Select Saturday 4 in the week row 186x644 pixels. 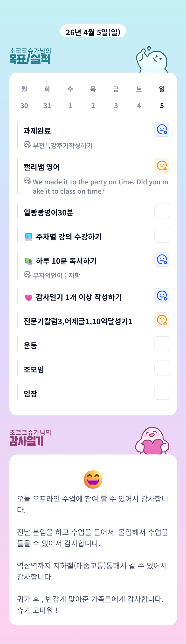[x=139, y=106]
